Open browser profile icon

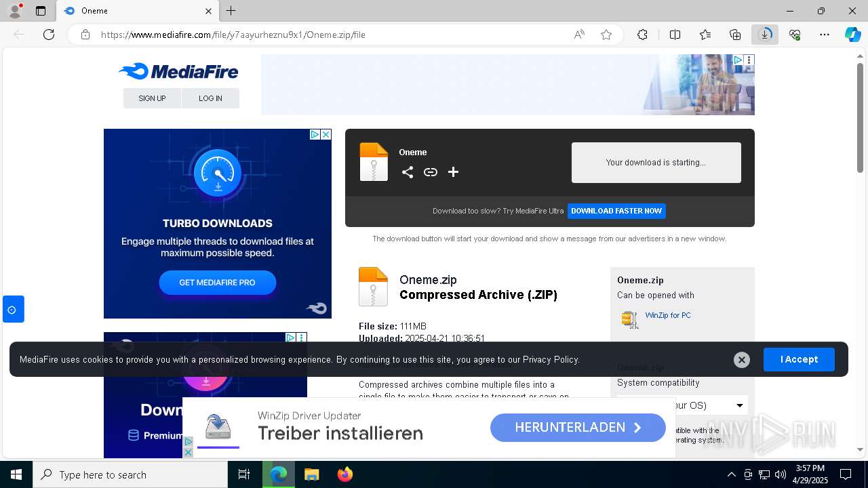pos(15,11)
